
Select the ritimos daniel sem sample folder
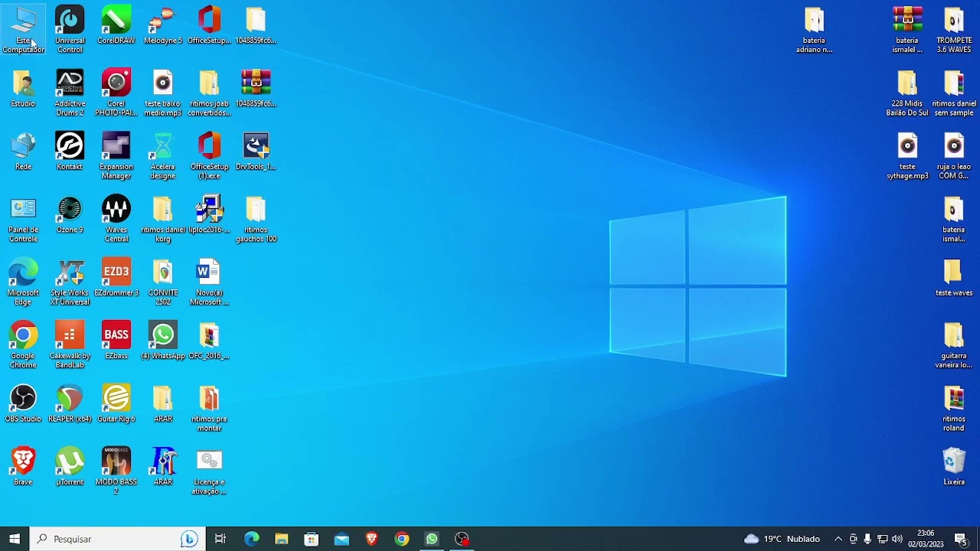pyautogui.click(x=954, y=93)
